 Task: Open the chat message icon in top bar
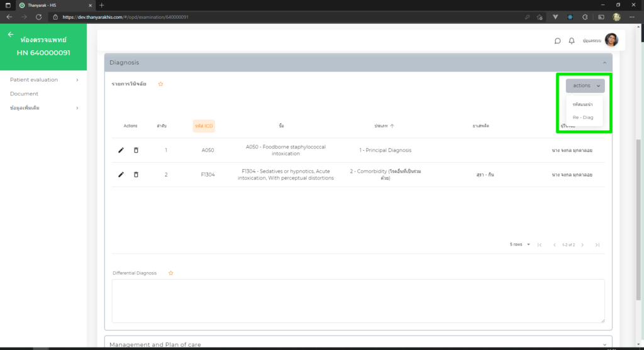click(x=557, y=41)
